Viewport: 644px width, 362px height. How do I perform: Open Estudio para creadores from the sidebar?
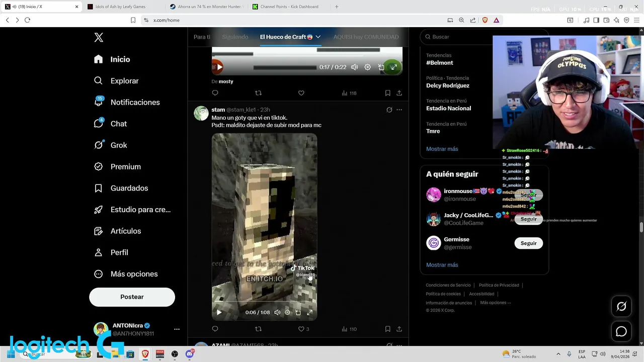(132, 210)
